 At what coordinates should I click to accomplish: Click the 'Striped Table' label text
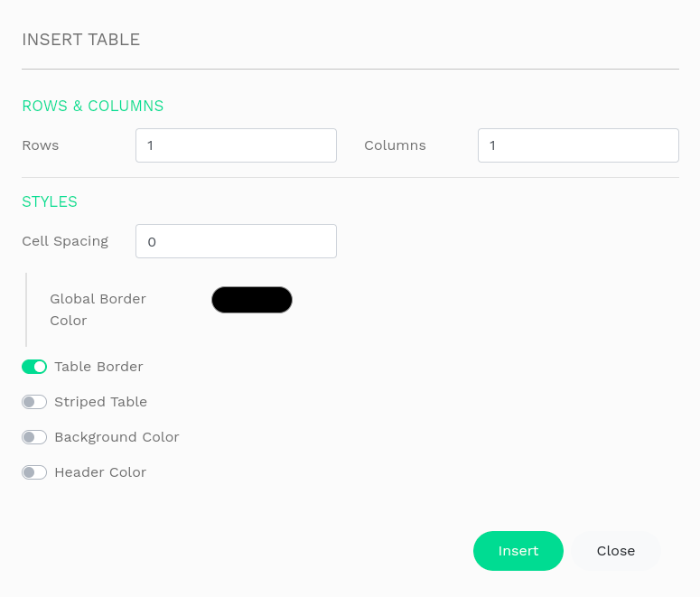[100, 402]
